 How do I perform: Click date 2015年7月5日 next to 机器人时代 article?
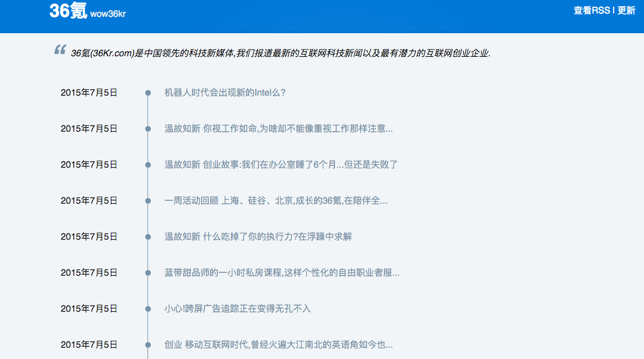pyautogui.click(x=89, y=93)
